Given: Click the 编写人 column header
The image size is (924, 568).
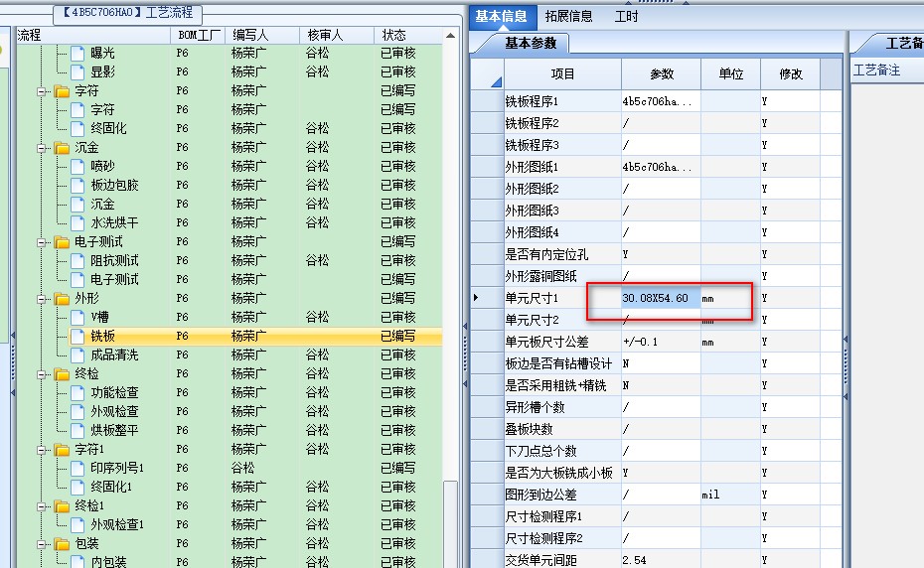Looking at the screenshot, I should click(261, 36).
